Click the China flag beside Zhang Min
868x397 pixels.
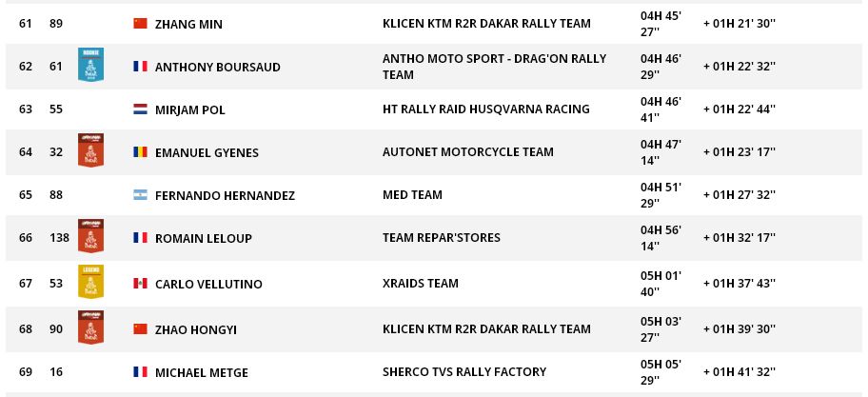click(140, 24)
